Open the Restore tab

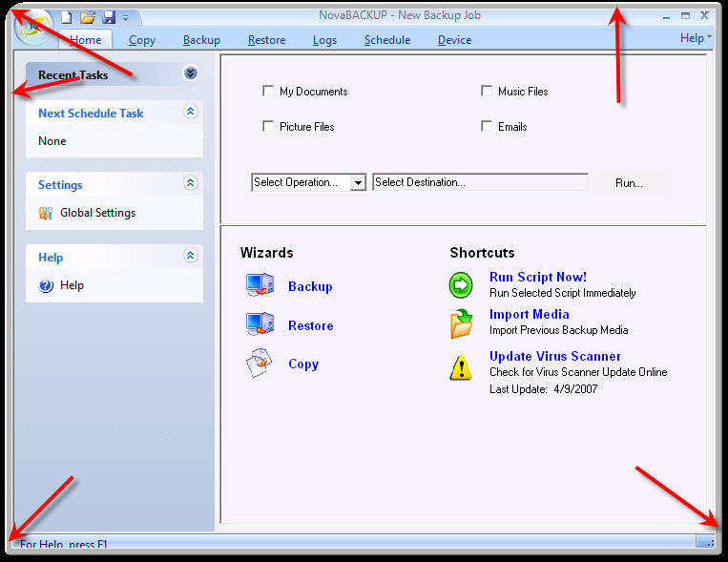pos(266,40)
